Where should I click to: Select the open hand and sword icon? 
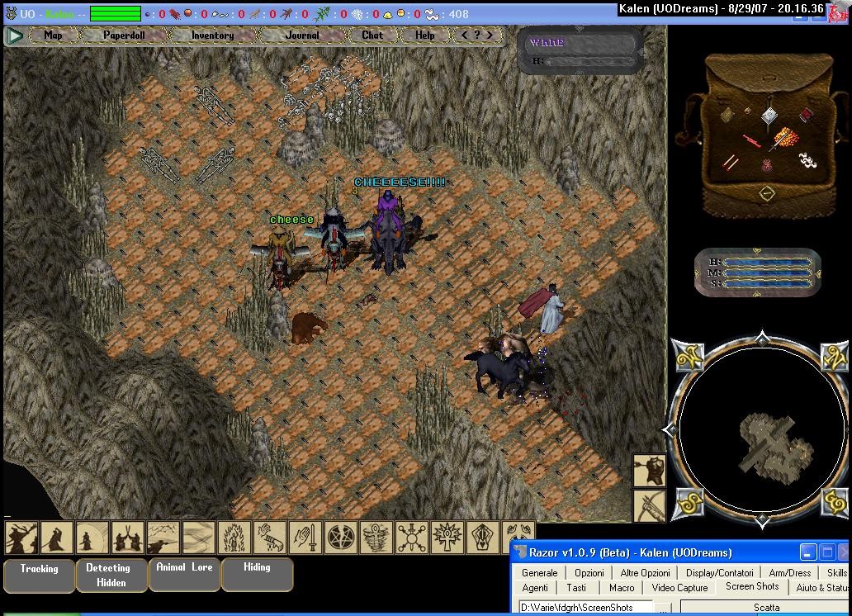coord(305,538)
